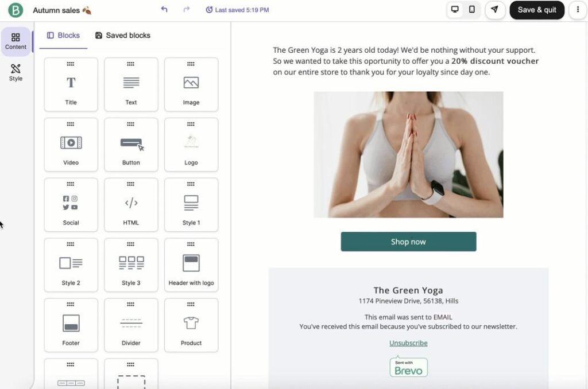The width and height of the screenshot is (588, 389).
Task: Switch to the Saved blocks tab
Action: (x=122, y=35)
